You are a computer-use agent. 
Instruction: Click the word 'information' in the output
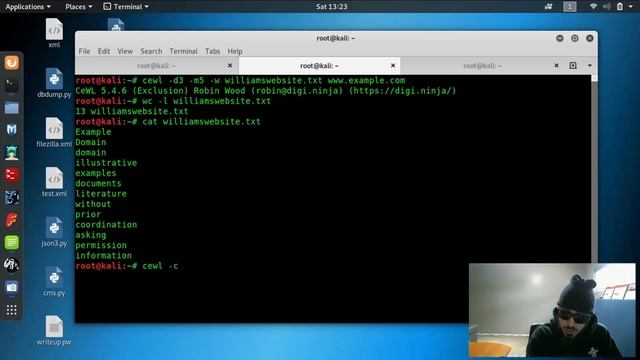point(104,256)
